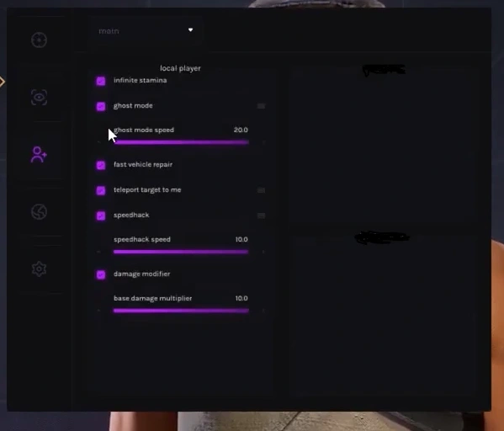Screen dimensions: 504x431
Task: Expand the main dropdown menu
Action: coord(146,31)
